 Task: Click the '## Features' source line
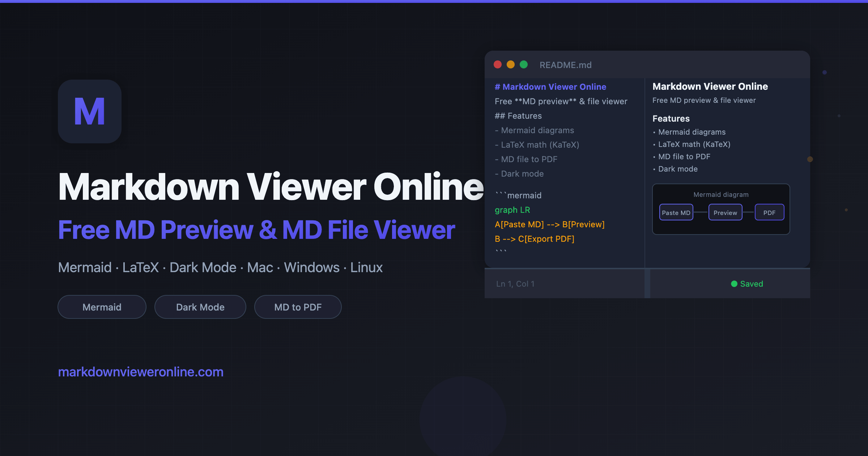point(518,116)
